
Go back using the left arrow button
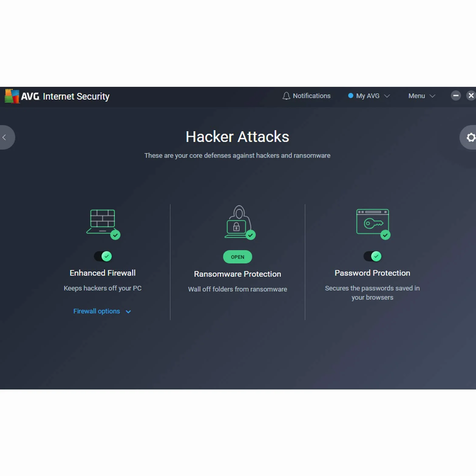(x=5, y=137)
